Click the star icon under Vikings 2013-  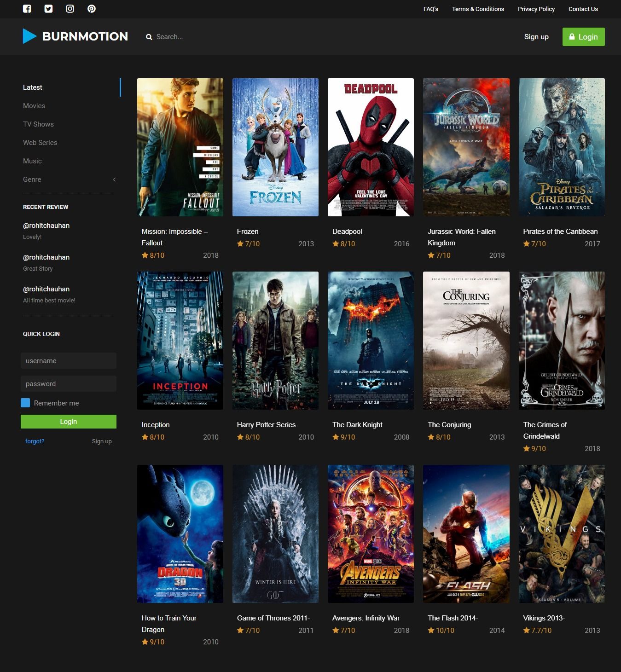coord(526,630)
